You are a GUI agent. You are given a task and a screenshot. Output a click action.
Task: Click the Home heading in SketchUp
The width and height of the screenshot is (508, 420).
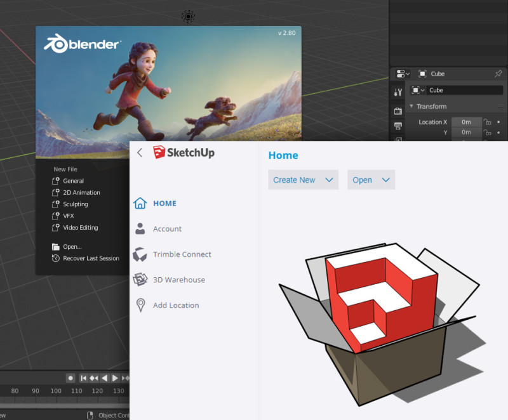[x=283, y=155]
